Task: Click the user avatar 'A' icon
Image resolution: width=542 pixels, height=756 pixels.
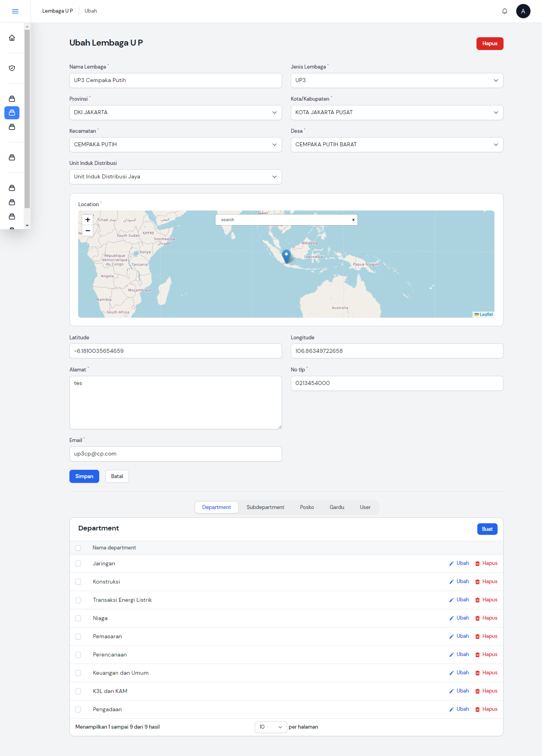Action: 523,11
